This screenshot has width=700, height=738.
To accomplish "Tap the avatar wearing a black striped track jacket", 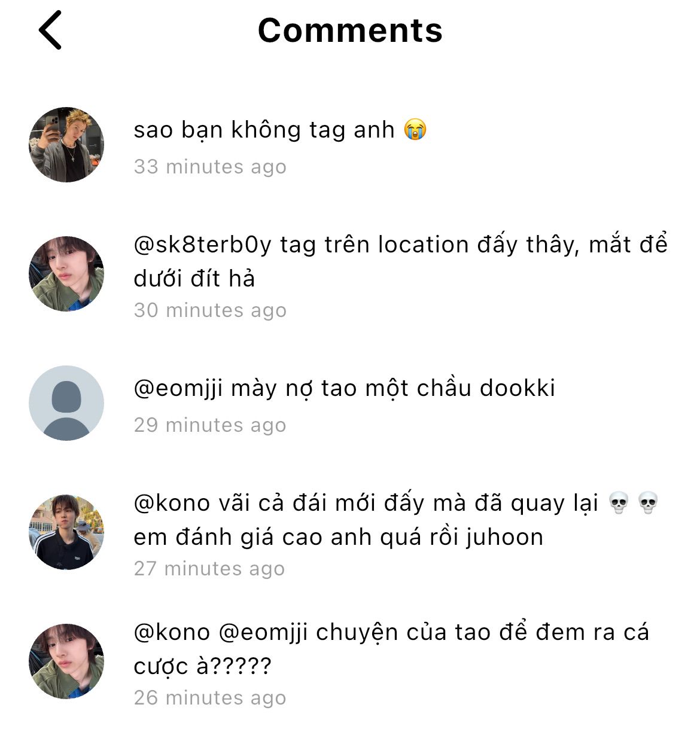I will point(66,532).
